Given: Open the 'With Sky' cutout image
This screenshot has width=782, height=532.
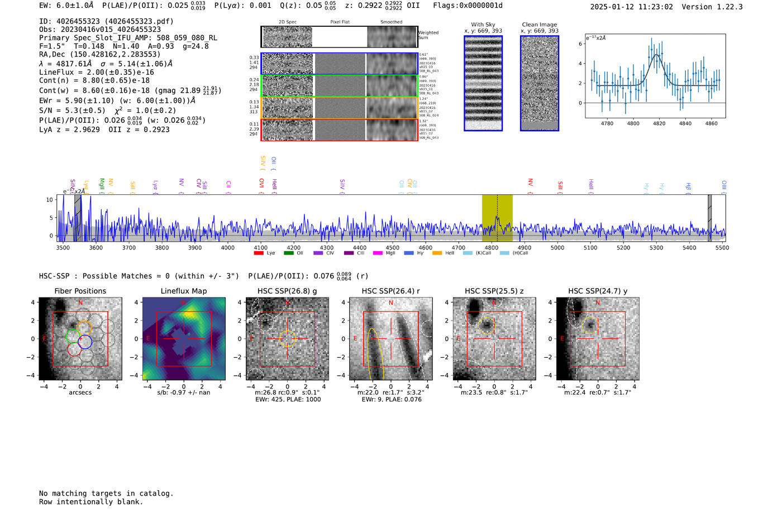Looking at the screenshot, I should click(483, 83).
